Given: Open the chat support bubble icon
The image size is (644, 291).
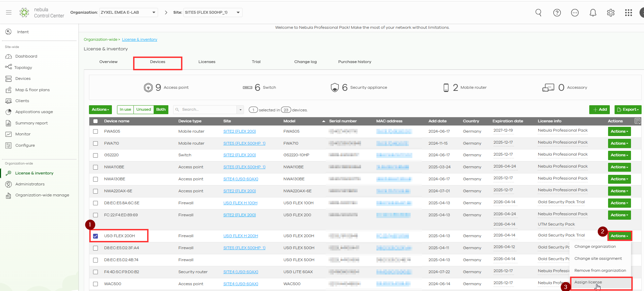Looking at the screenshot, I should coord(575,13).
